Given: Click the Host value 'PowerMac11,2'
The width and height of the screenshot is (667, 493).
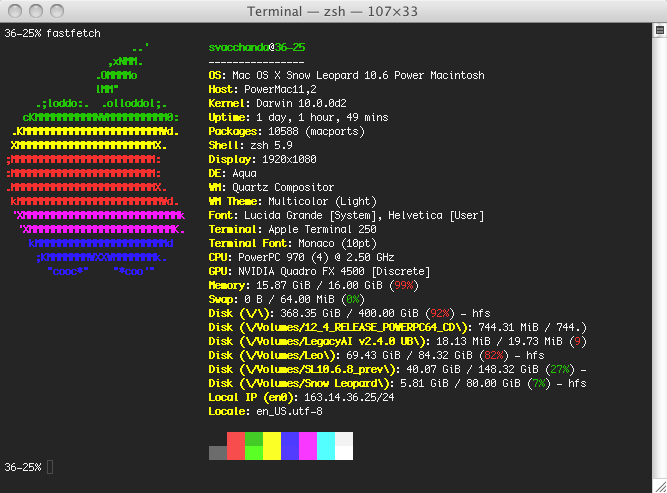Looking at the screenshot, I should pyautogui.click(x=280, y=89).
